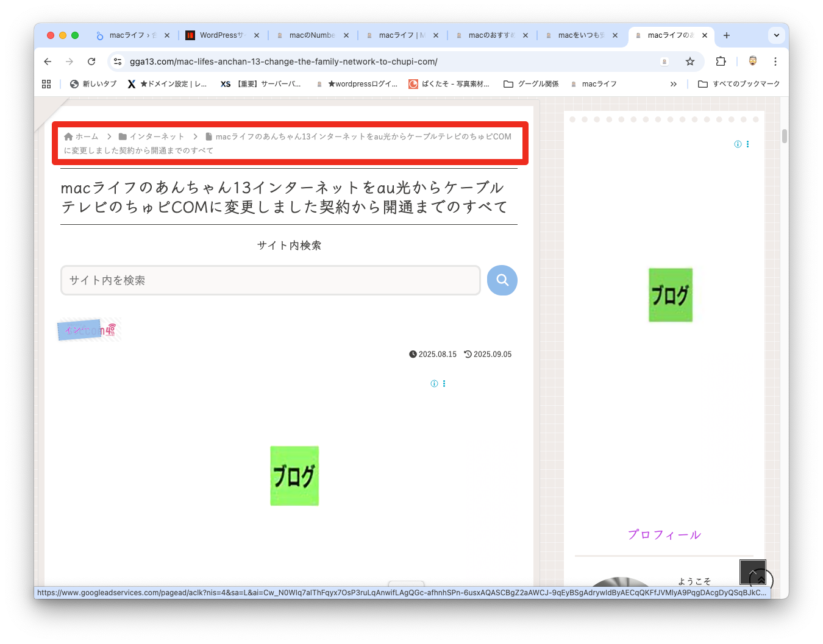Go forward to the next page
Screen dimensions: 823x644
tap(69, 62)
